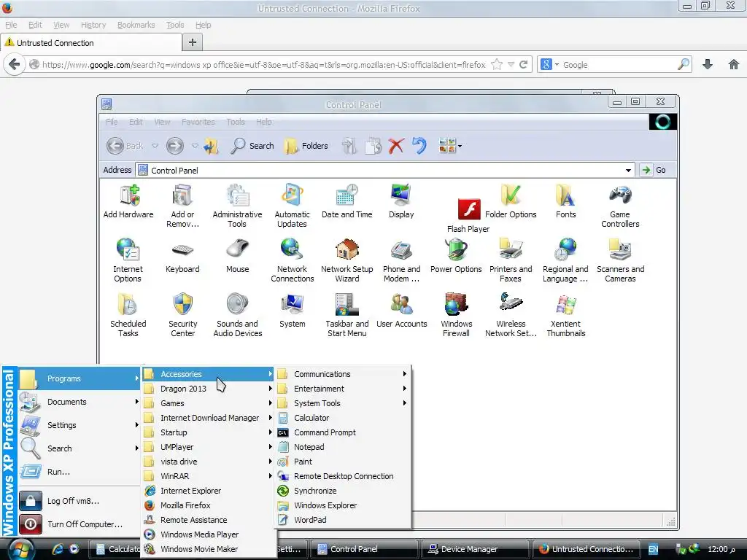Open Phone and Modem icon
747x560 pixels.
point(402,260)
